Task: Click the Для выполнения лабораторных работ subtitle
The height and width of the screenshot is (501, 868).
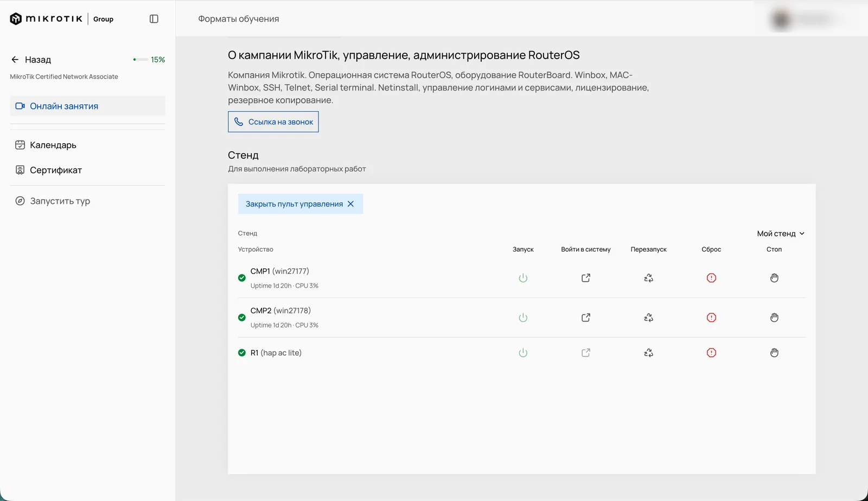Action: 297,169
